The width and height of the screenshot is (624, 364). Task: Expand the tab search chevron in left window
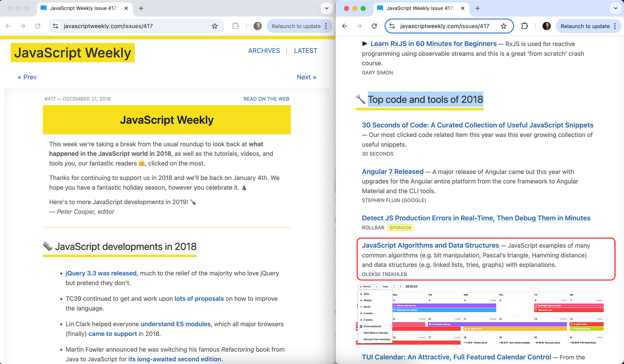pos(327,8)
